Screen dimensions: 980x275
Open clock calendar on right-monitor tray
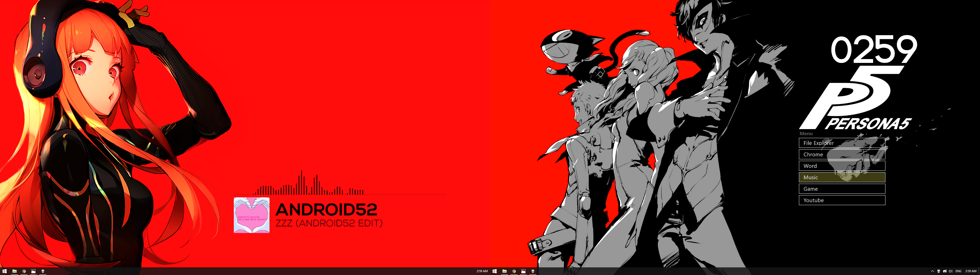(x=971, y=271)
